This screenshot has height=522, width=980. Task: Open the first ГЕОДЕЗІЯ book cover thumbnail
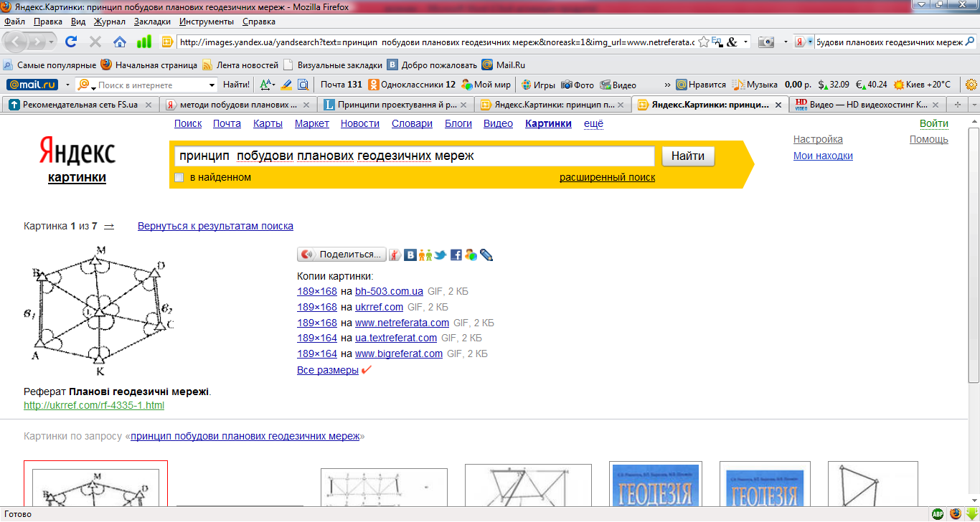pyautogui.click(x=654, y=485)
